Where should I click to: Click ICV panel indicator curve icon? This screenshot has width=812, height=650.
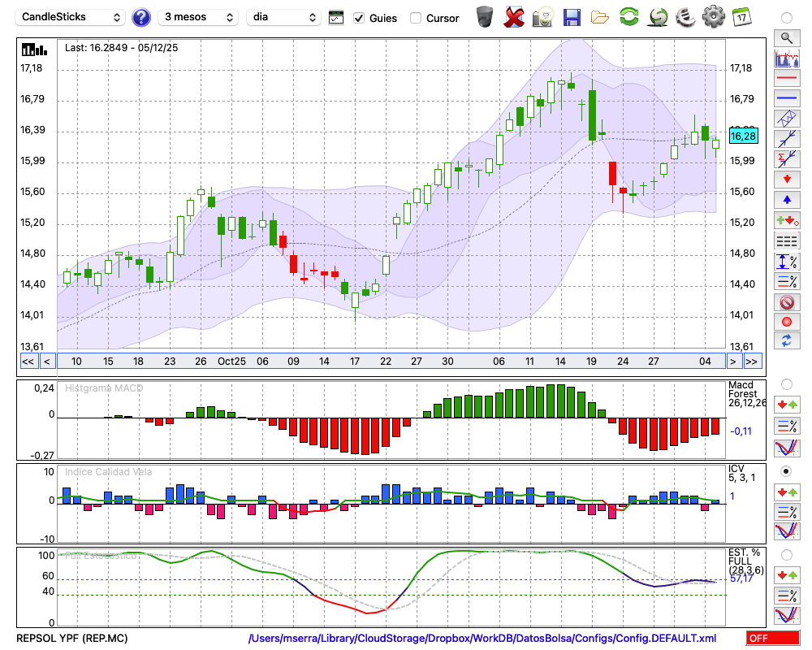click(x=787, y=531)
